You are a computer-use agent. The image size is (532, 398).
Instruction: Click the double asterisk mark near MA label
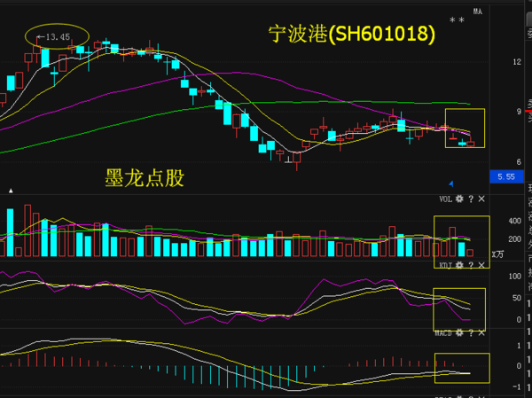[457, 20]
